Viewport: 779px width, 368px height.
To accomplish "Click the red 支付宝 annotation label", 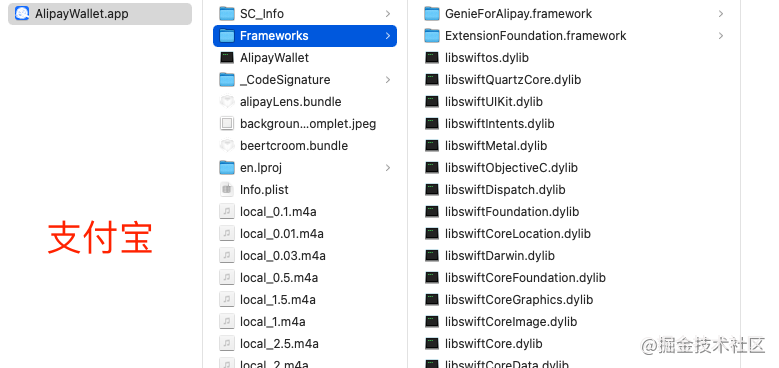I will [100, 238].
